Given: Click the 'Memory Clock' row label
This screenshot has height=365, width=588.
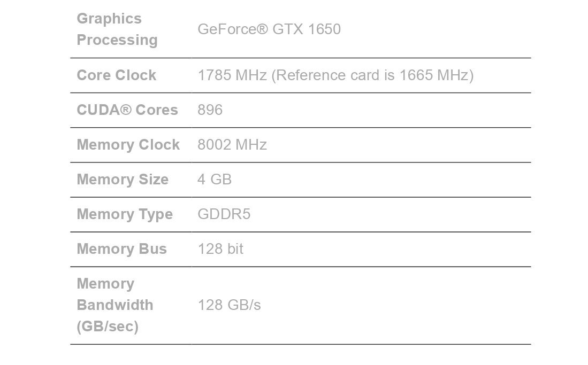Looking at the screenshot, I should point(128,145).
